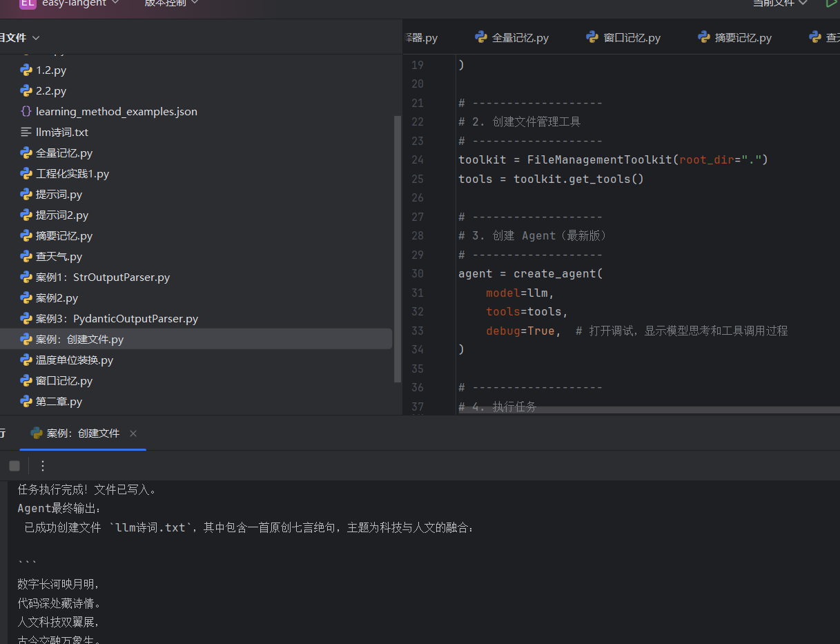This screenshot has width=840, height=644.
Task: Switch to the 全量记忆.py editor tab
Action: [x=512, y=37]
